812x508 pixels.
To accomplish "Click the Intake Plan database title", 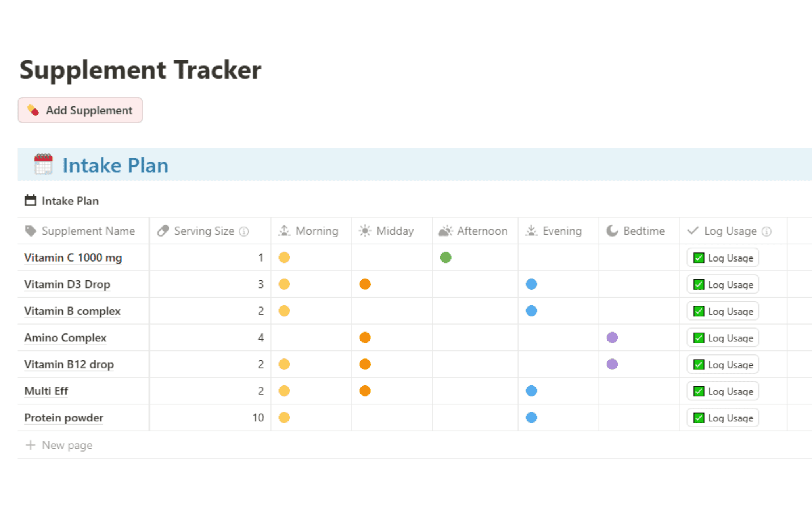I will click(x=70, y=201).
